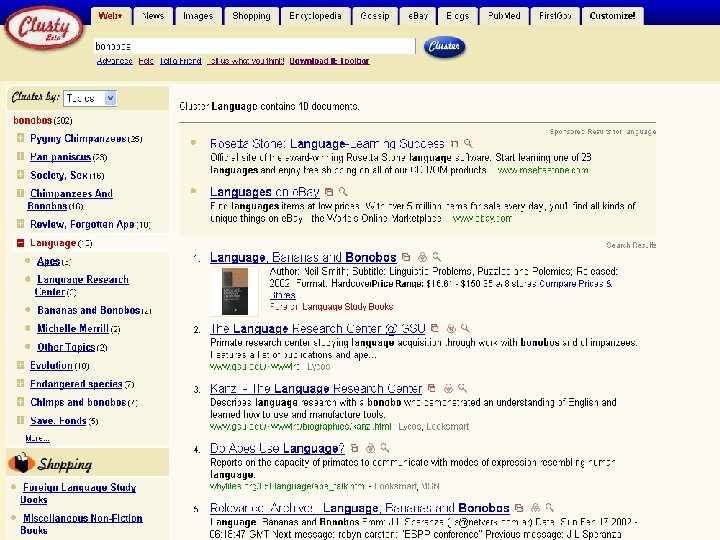Expand the Pan paniscus cluster

pyautogui.click(x=20, y=156)
